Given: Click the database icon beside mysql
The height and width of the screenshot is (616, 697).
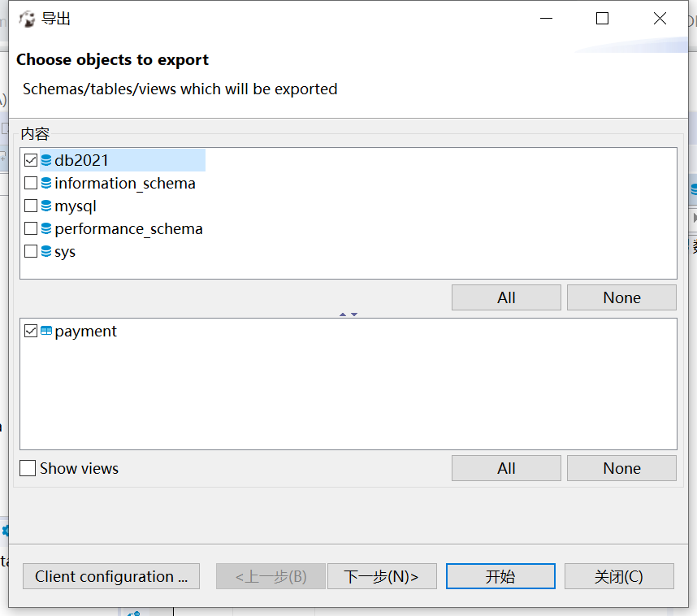Looking at the screenshot, I should 46,206.
